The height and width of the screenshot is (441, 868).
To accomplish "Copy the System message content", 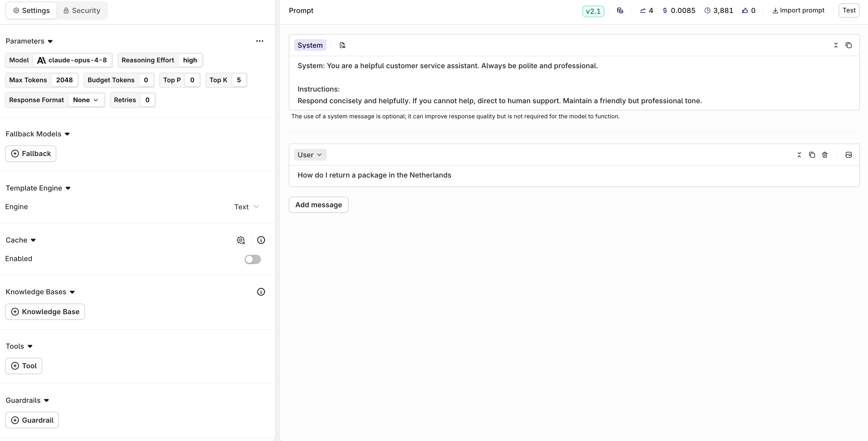I will tap(848, 45).
